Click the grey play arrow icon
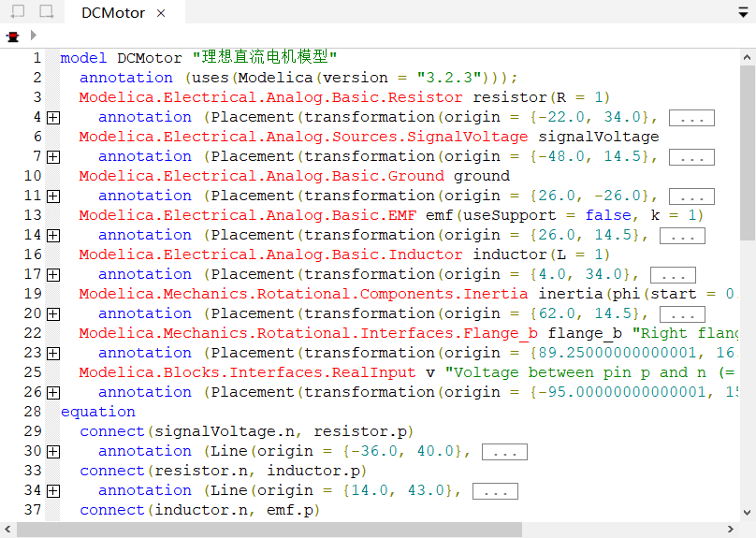This screenshot has width=756, height=538. click(x=33, y=36)
